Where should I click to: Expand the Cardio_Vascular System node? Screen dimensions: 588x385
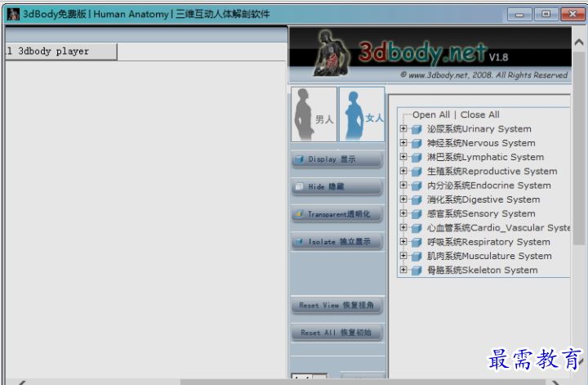tap(403, 227)
